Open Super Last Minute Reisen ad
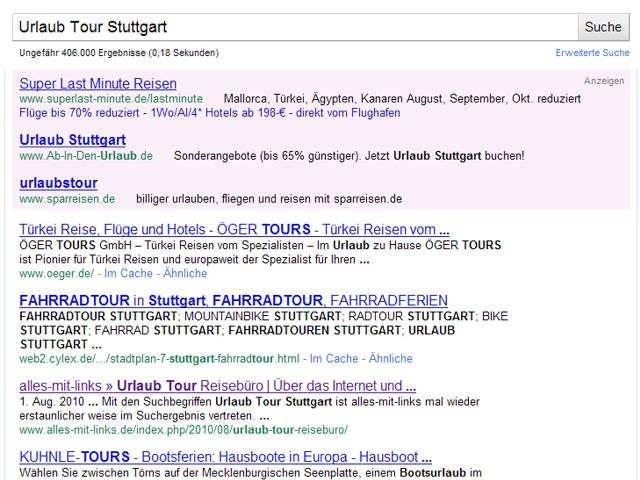640x480 pixels. (x=98, y=84)
